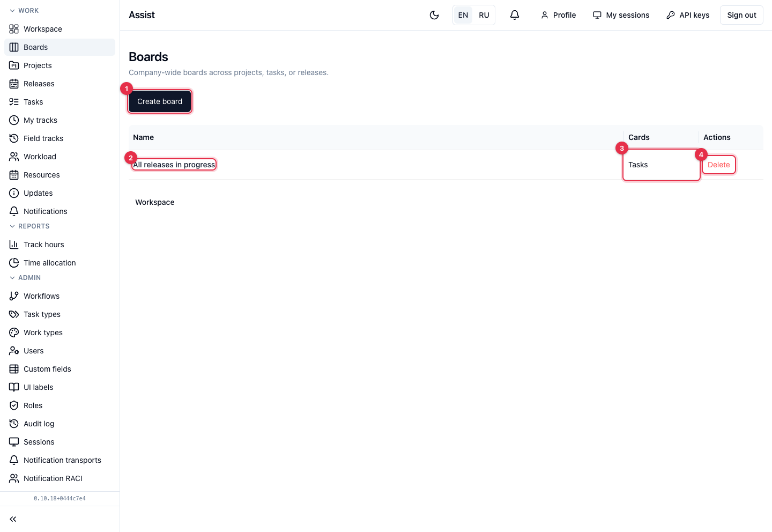Image resolution: width=772 pixels, height=532 pixels.
Task: Open Notification transports settings
Action: (60, 460)
